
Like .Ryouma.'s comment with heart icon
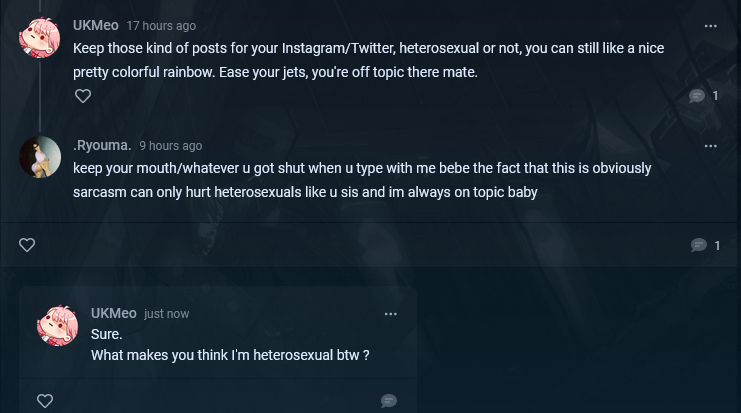28,245
